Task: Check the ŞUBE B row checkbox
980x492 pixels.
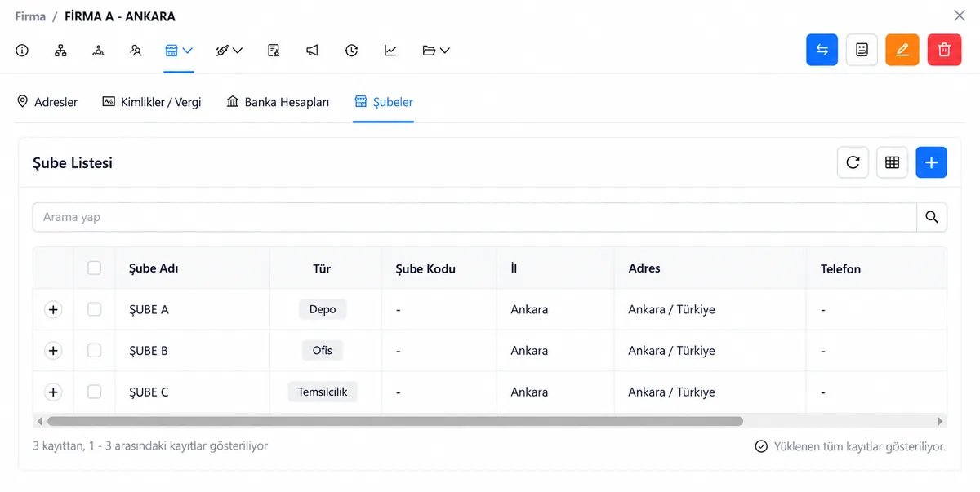Action: coord(95,350)
